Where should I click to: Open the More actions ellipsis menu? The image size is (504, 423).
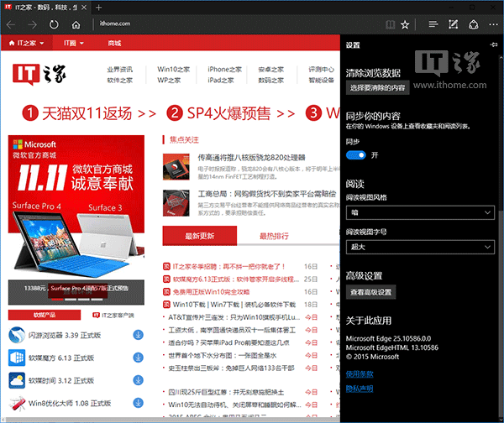click(493, 24)
